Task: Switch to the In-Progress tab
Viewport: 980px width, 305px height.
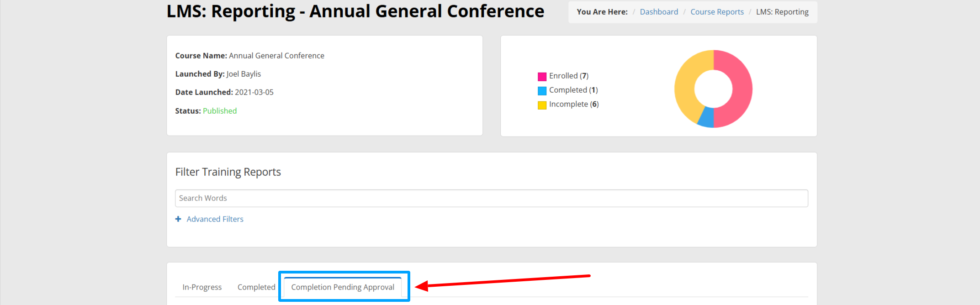Action: coord(202,287)
